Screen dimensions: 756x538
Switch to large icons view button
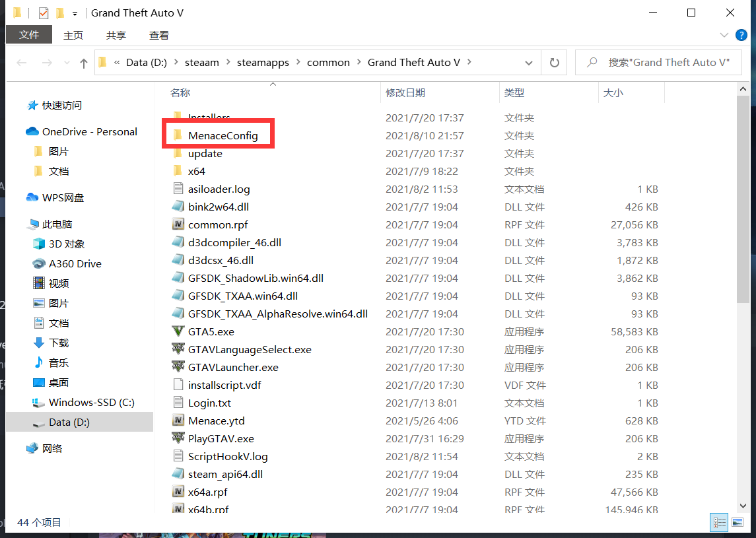[x=738, y=522]
